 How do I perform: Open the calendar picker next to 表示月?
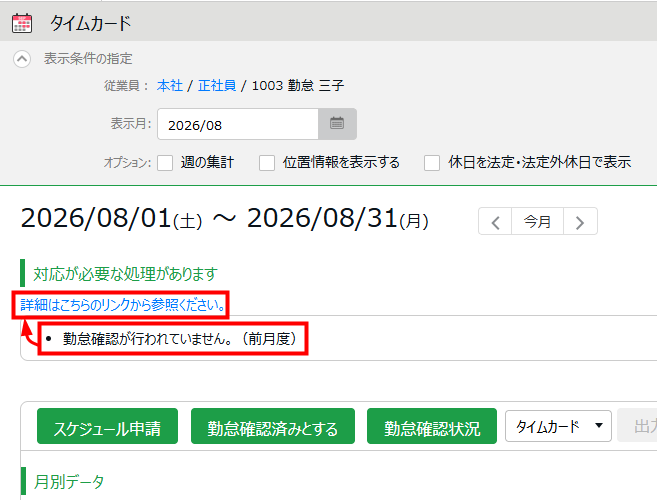point(337,124)
